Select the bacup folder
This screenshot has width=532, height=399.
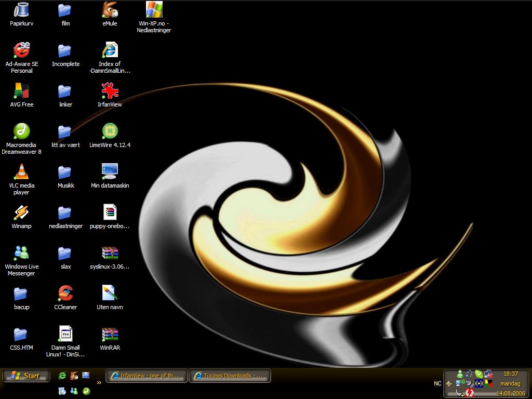[21, 298]
